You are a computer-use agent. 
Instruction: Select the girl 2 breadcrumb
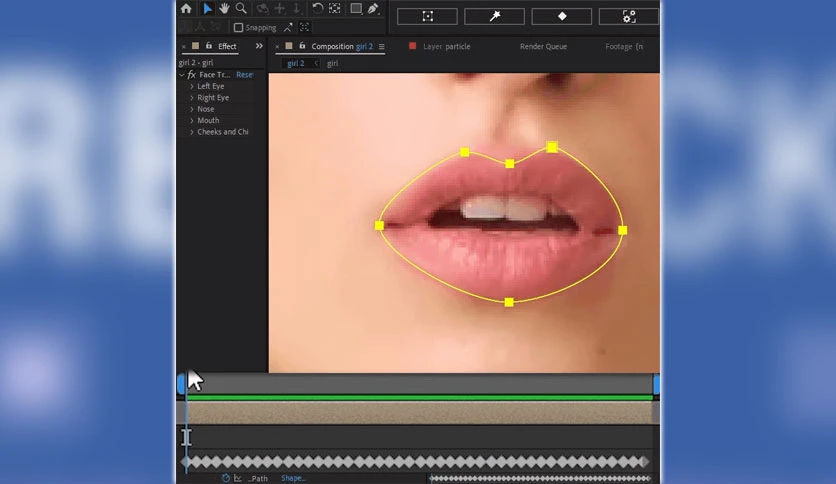point(295,63)
